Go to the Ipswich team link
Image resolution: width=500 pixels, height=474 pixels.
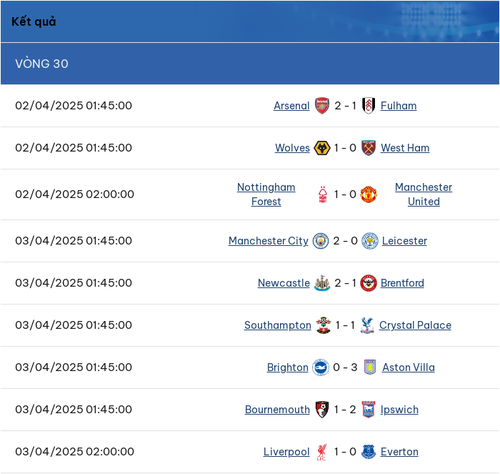399,409
